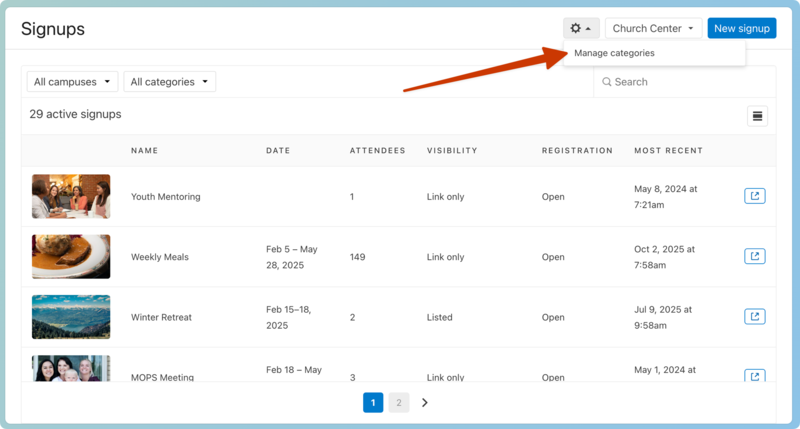
Task: Click the Winter Retreat thumbnail image
Action: point(71,317)
